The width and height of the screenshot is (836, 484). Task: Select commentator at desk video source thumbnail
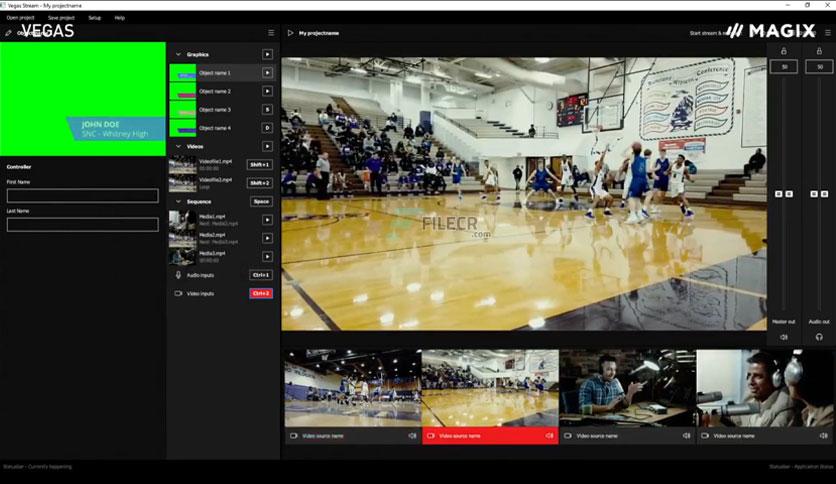point(628,388)
